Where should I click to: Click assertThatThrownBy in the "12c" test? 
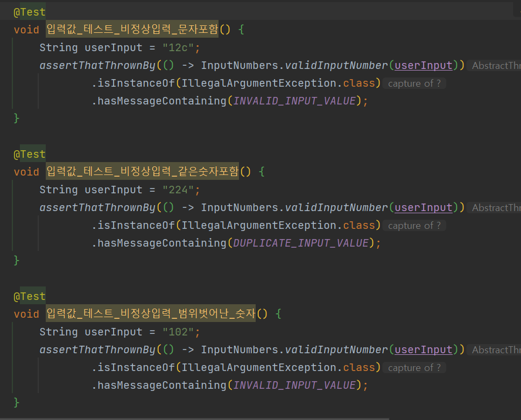[98, 66]
